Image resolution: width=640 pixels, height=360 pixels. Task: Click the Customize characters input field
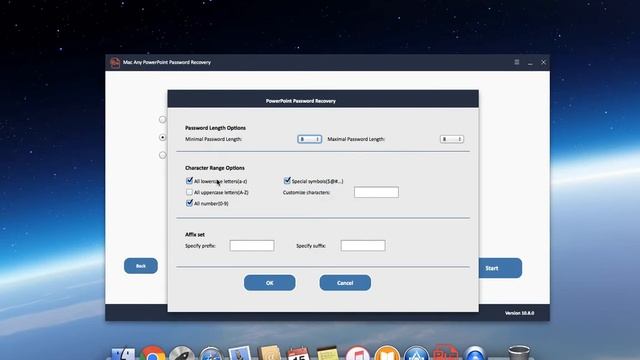coord(376,192)
